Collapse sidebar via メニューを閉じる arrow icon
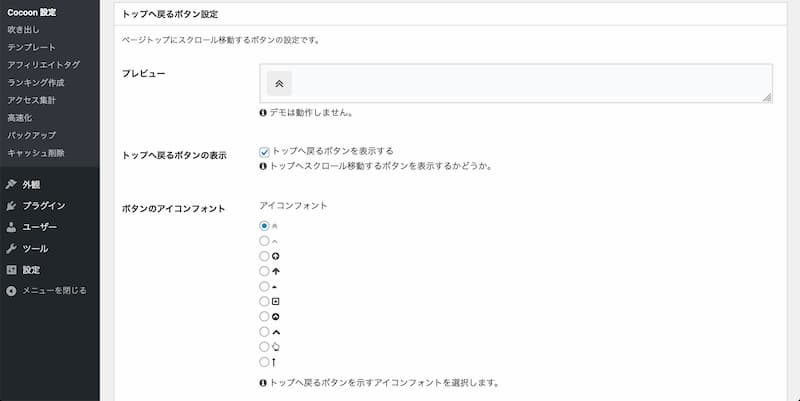This screenshot has height=401, width=800. click(x=11, y=291)
